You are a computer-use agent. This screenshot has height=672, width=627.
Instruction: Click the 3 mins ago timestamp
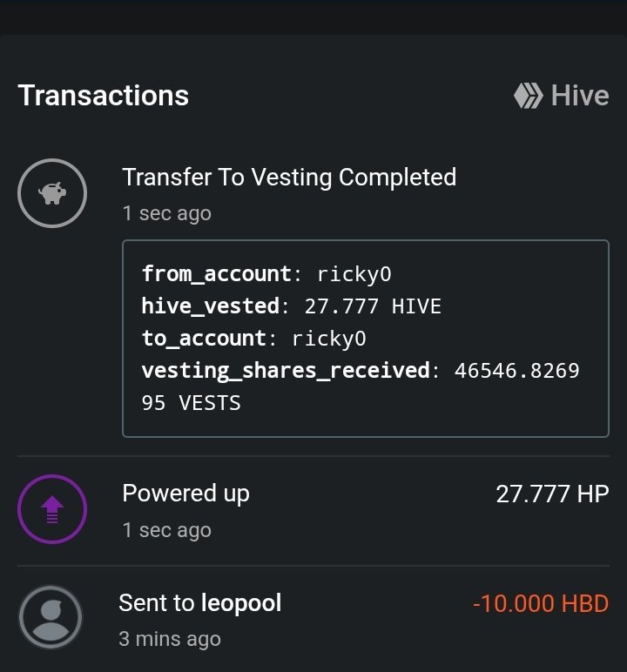coord(170,639)
